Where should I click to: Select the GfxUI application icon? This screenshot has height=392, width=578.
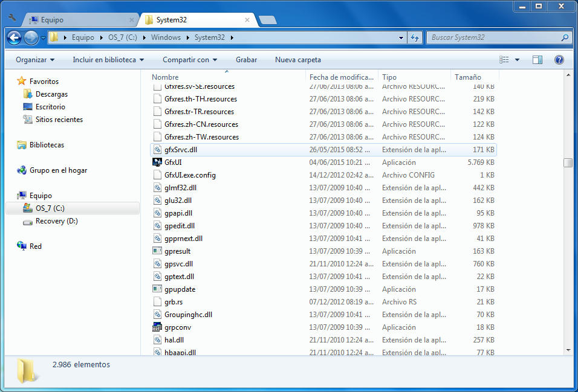157,162
